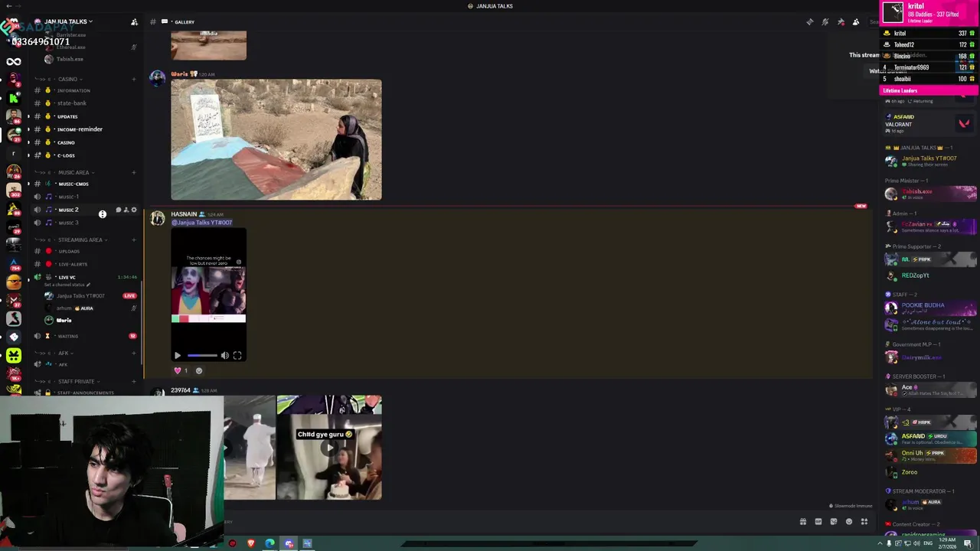Open JANJUA TALKS server dropdown menu
The image size is (980, 551).
(x=69, y=21)
